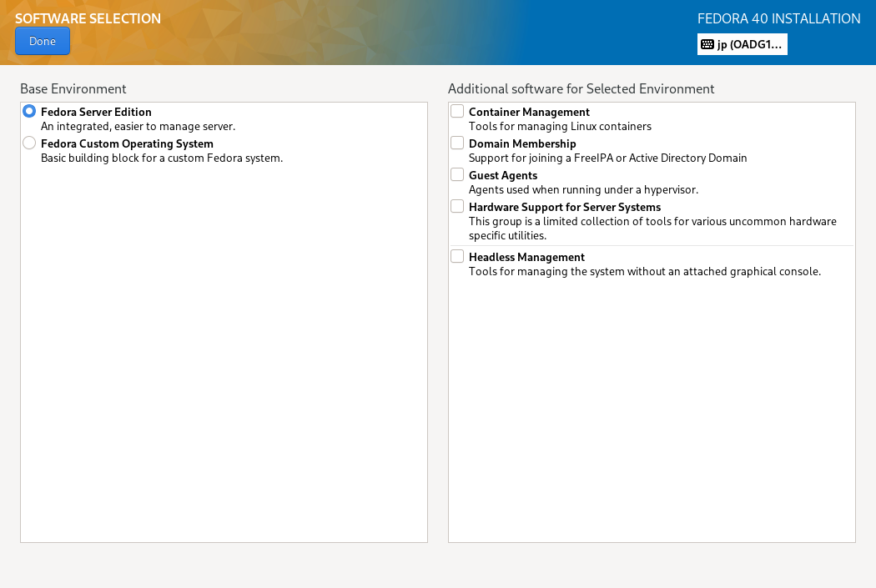Click the "Fedora Server Edition" label

pyautogui.click(x=96, y=112)
